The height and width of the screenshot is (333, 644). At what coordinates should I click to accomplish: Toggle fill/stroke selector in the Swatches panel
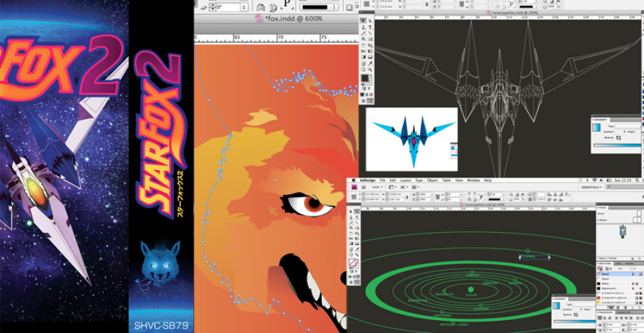click(x=600, y=269)
